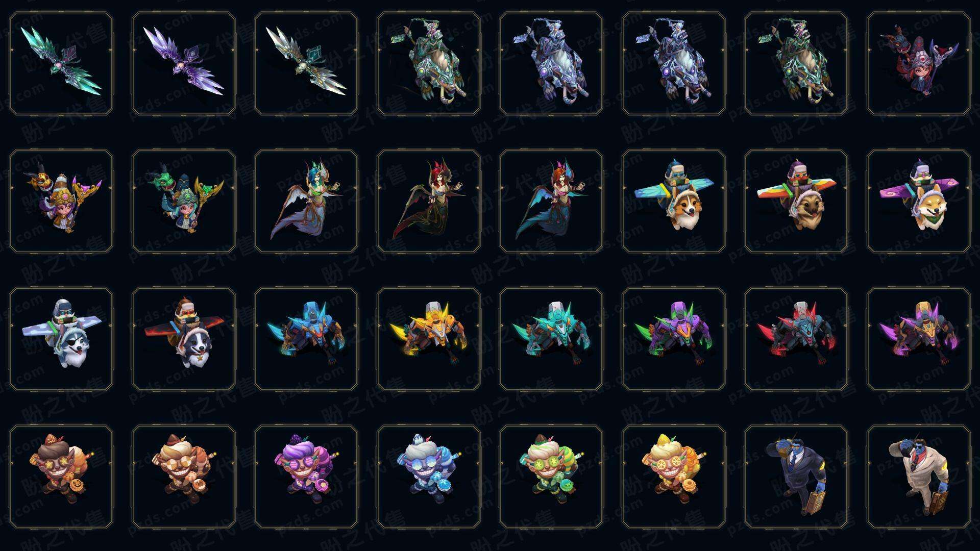Screen dimensions: 980x551
Task: Choose the silver-gold crystal bird icon
Action: click(x=306, y=63)
